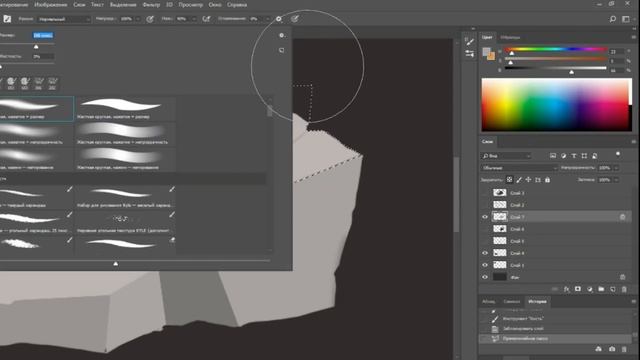The width and height of the screenshot is (640, 360).
Task: Enable airbrush-style build-up icon
Action: (207, 19)
